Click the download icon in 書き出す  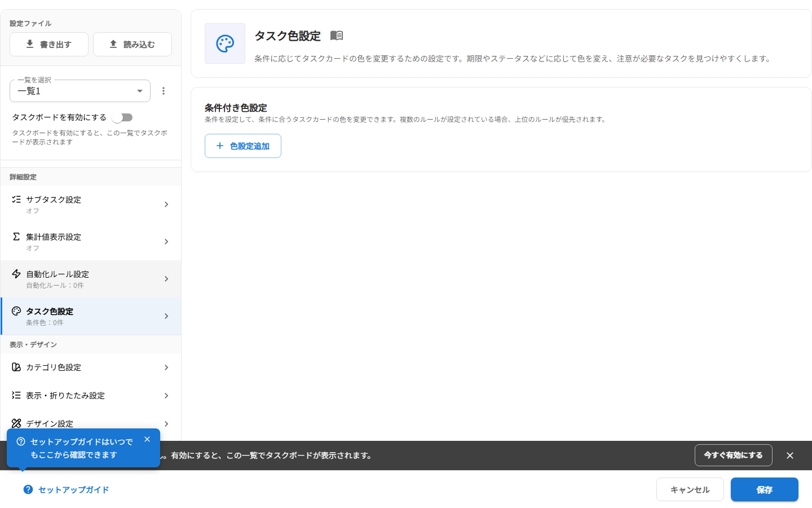[30, 44]
